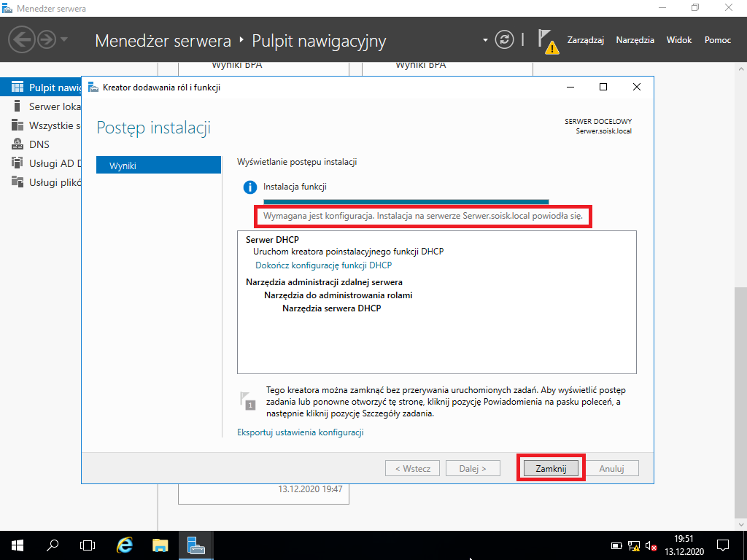Expand the navigation history dropdown arrow
The image size is (747, 560).
(64, 39)
